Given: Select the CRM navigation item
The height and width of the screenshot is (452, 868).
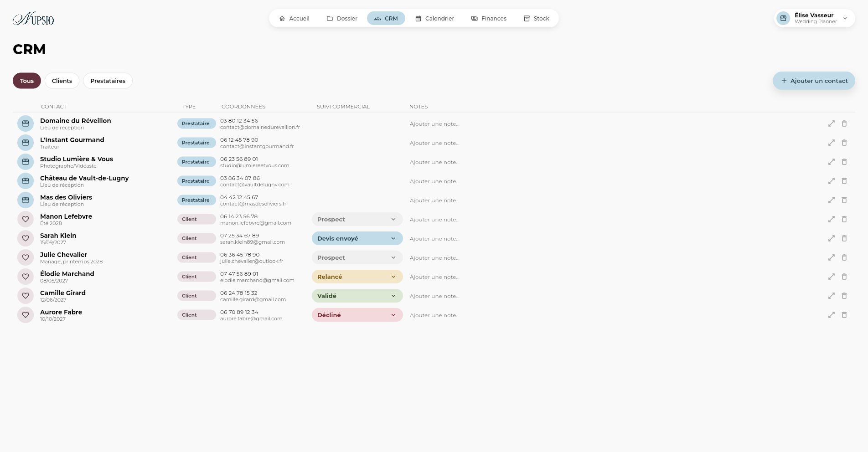Looking at the screenshot, I should coord(386,18).
